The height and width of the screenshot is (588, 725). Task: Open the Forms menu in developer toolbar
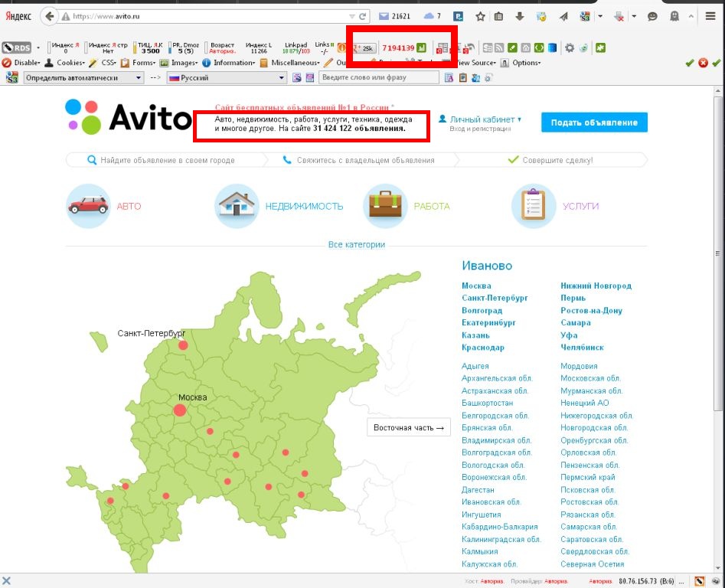coord(142,63)
